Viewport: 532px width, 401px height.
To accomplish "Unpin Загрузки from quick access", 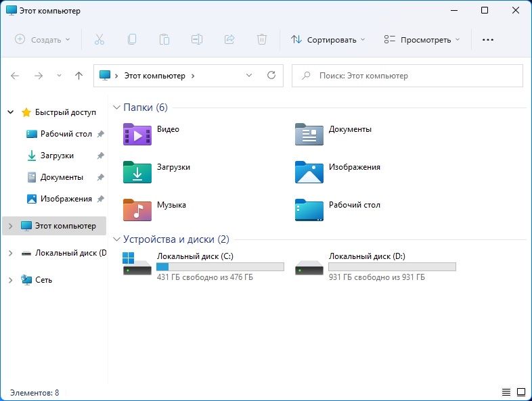I will pos(100,156).
